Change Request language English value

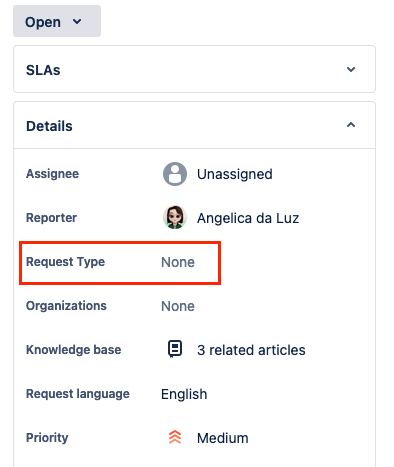click(x=184, y=394)
